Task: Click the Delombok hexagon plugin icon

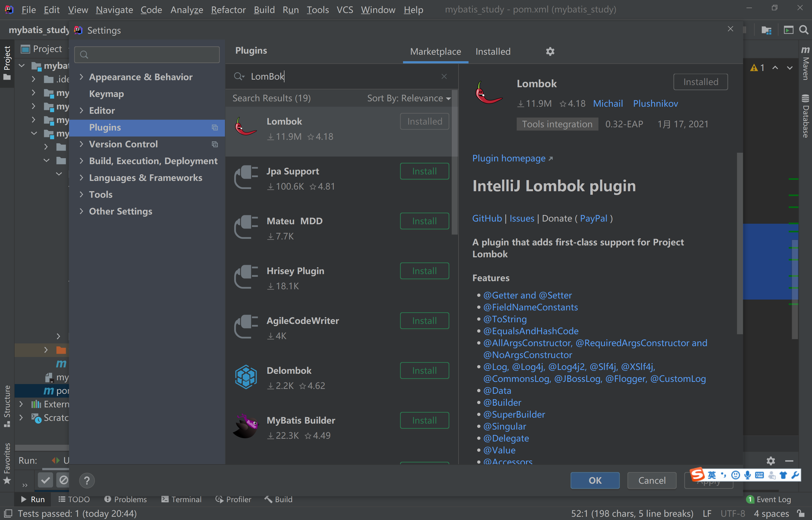Action: point(245,377)
